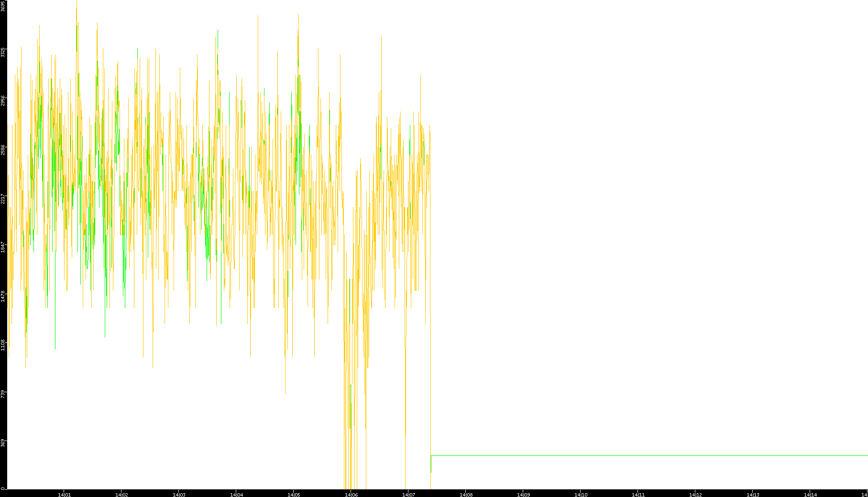Click the 14:13 time axis label
The height and width of the screenshot is (497, 868).
click(x=753, y=494)
